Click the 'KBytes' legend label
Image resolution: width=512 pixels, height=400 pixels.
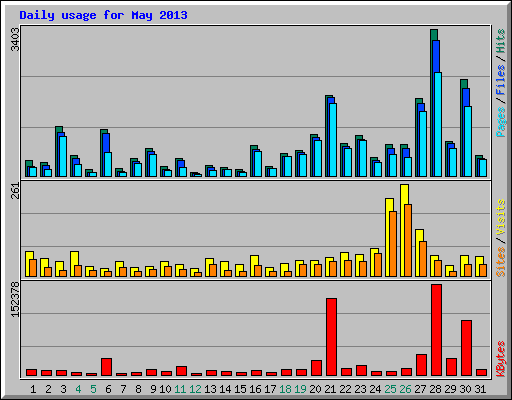(500, 359)
